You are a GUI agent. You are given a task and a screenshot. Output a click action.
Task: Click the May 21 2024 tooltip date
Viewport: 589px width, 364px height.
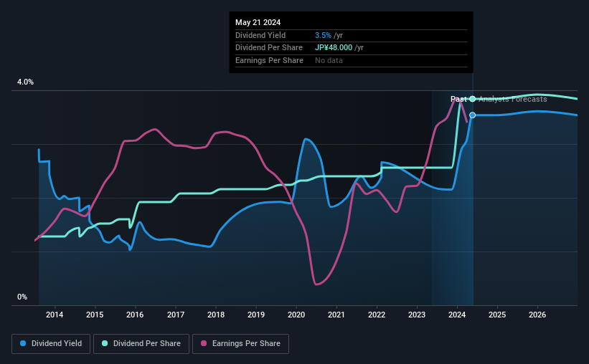tap(258, 22)
